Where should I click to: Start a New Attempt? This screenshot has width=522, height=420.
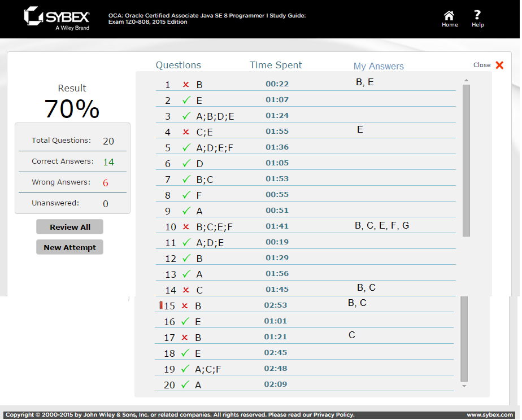click(69, 247)
